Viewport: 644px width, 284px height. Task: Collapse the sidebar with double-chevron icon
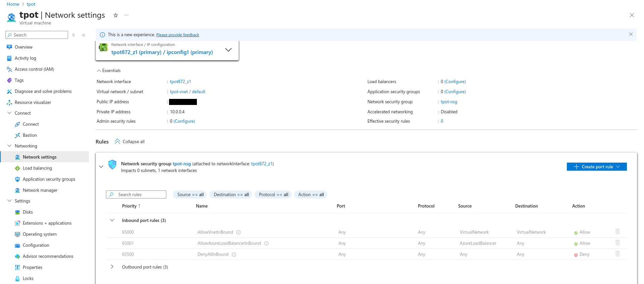coord(84,35)
